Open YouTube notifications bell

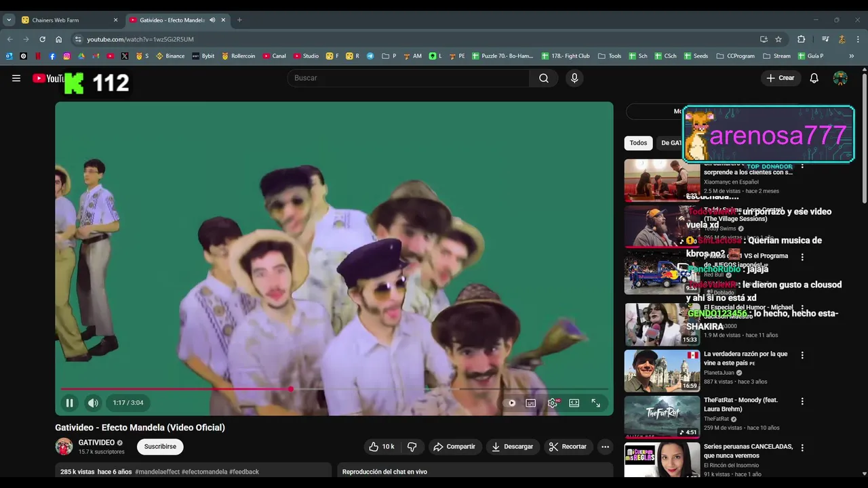click(x=814, y=78)
